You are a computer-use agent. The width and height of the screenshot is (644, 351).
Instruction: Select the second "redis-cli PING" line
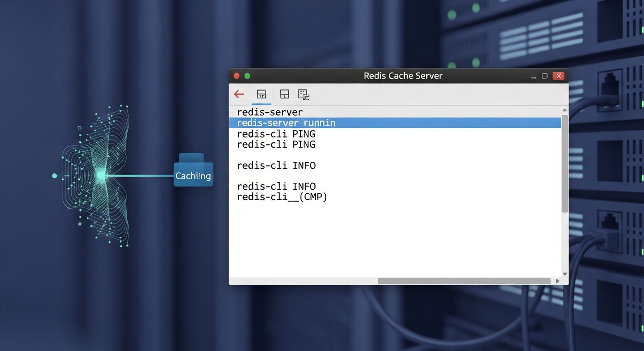coord(276,144)
